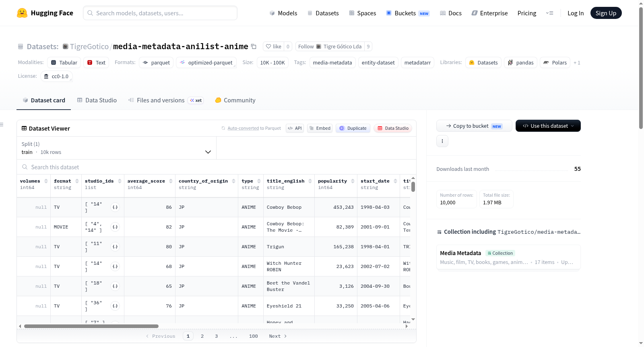Expand studio_ids cell for Eyeshield 21
The height and width of the screenshot is (347, 644).
click(x=115, y=306)
